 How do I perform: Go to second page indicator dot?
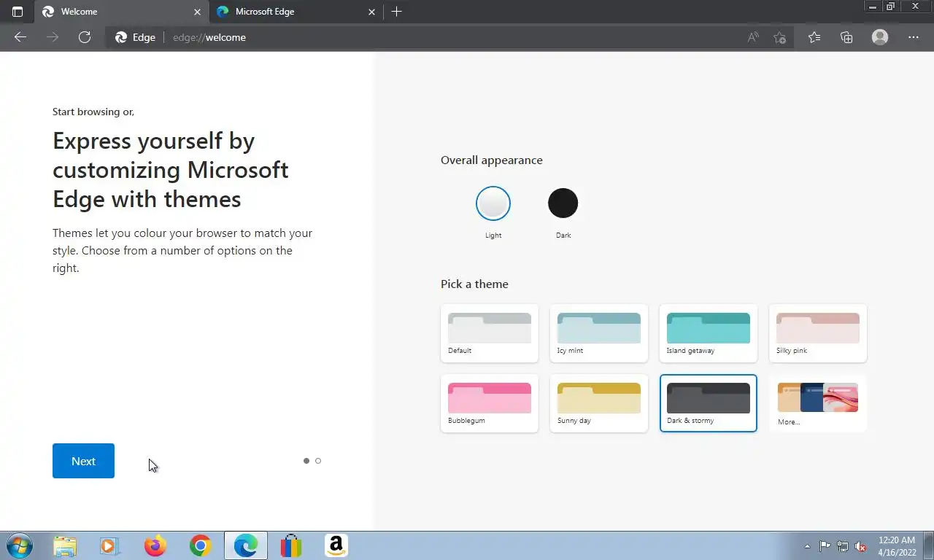click(x=318, y=461)
